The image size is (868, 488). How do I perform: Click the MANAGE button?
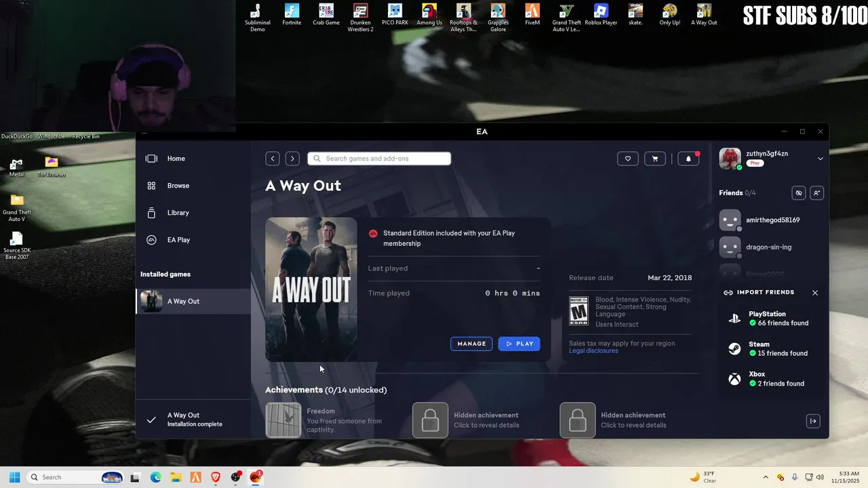click(472, 344)
